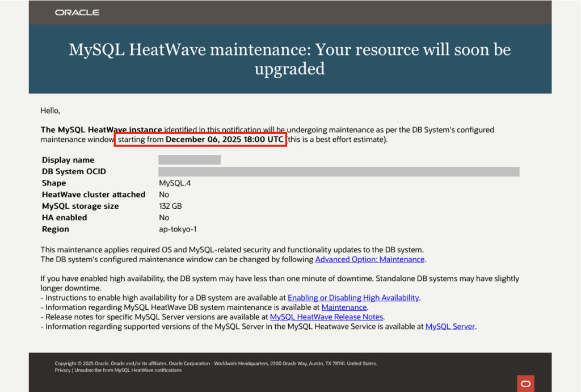The height and width of the screenshot is (392, 581).
Task: Click the red Oracle O icon in footer
Action: coord(525,383)
